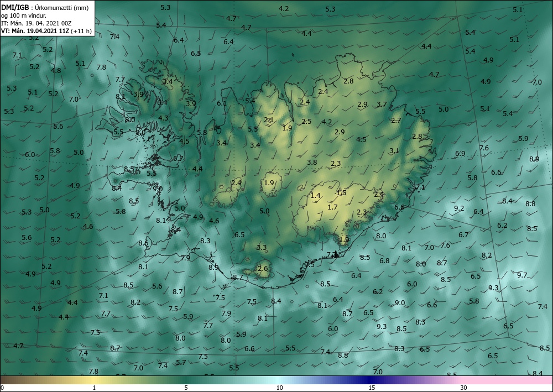Click the '1.4' value on the glacier

[x=315, y=195]
